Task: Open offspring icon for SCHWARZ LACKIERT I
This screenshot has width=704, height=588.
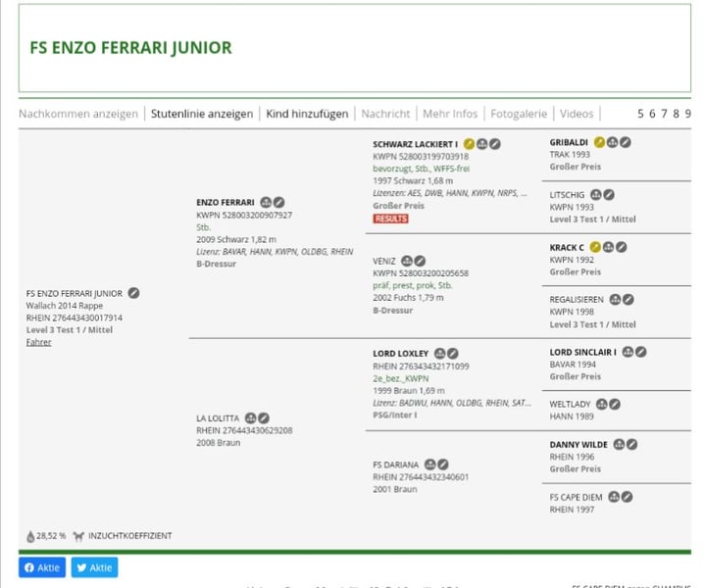Action: click(481, 144)
